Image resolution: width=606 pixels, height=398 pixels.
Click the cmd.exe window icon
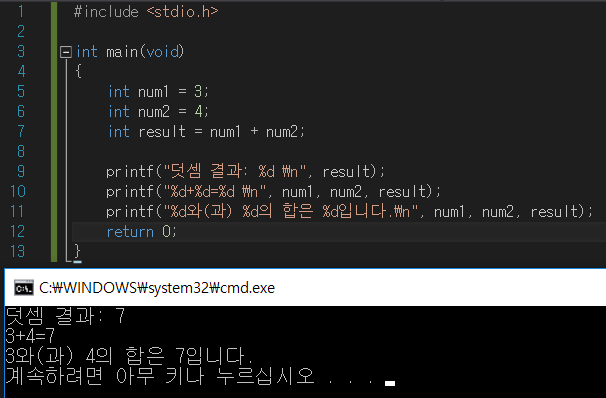tap(24, 288)
